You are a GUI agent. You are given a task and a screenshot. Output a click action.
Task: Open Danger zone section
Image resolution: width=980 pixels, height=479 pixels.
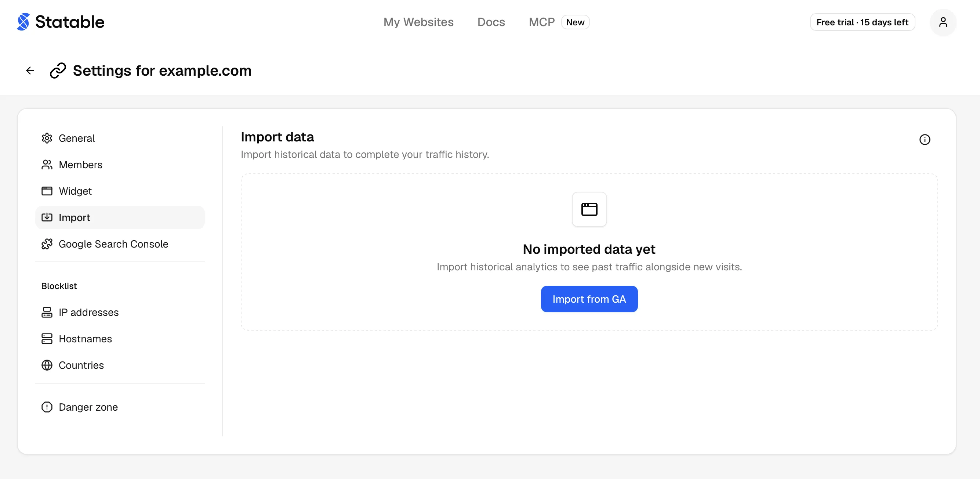(x=120, y=407)
